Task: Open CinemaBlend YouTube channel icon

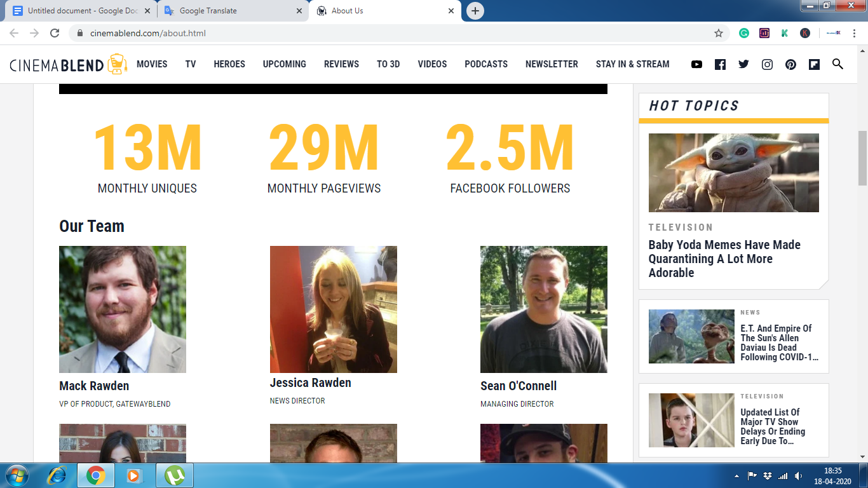Action: point(697,64)
